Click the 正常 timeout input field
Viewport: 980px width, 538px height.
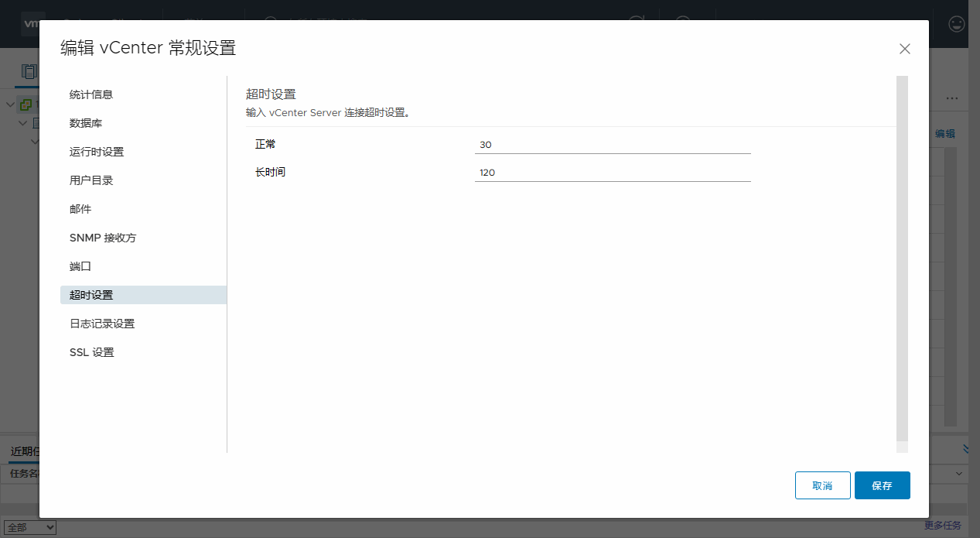tap(613, 145)
